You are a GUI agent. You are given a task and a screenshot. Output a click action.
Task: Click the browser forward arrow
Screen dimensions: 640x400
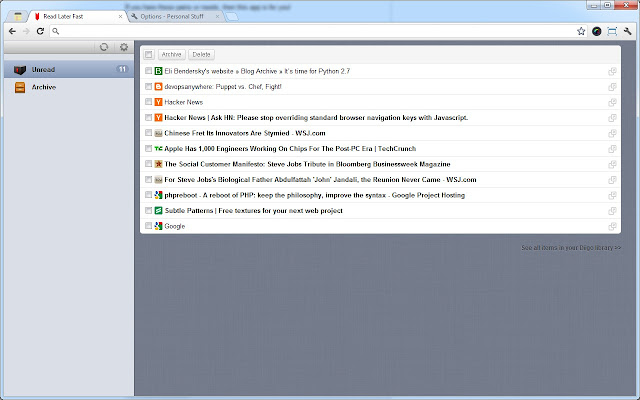(26, 31)
